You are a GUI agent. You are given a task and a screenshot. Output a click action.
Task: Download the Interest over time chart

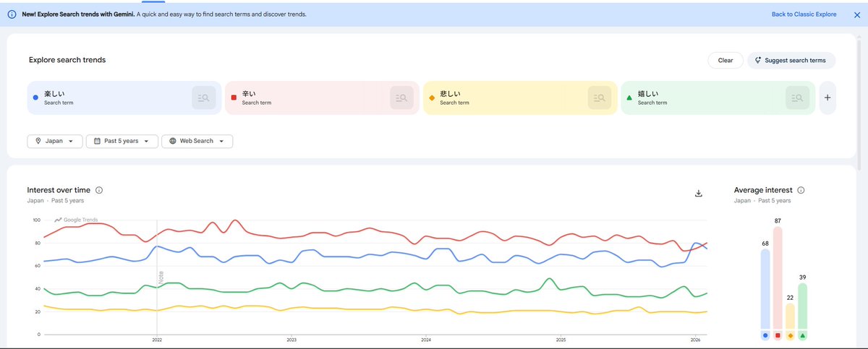698,193
